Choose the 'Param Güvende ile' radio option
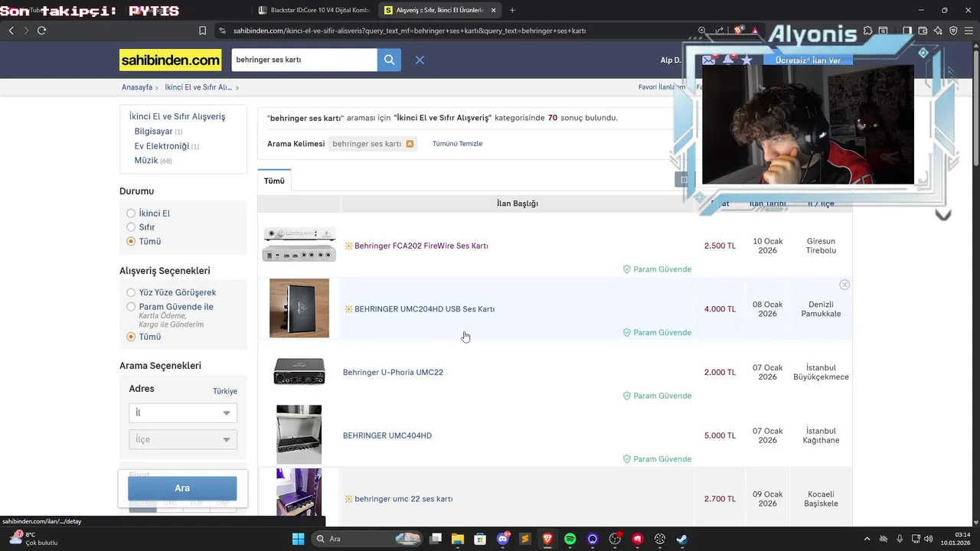 pyautogui.click(x=131, y=307)
